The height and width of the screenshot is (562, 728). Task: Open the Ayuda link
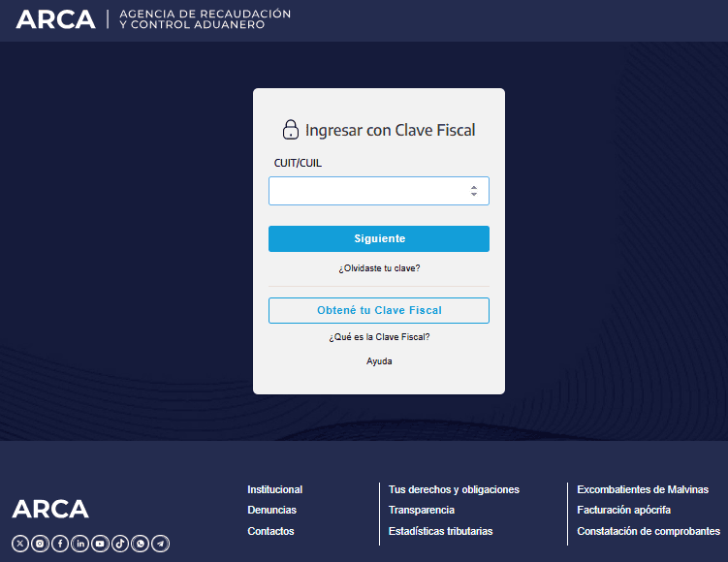pyautogui.click(x=379, y=361)
